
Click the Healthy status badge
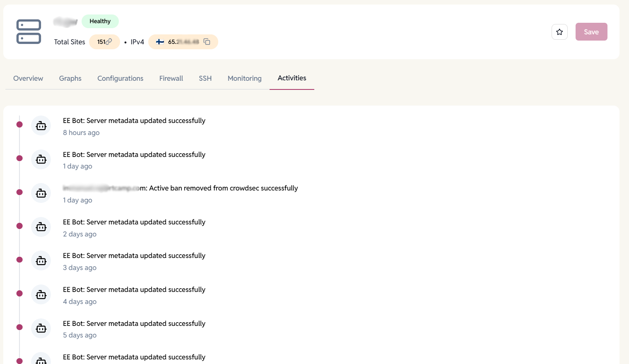point(100,21)
